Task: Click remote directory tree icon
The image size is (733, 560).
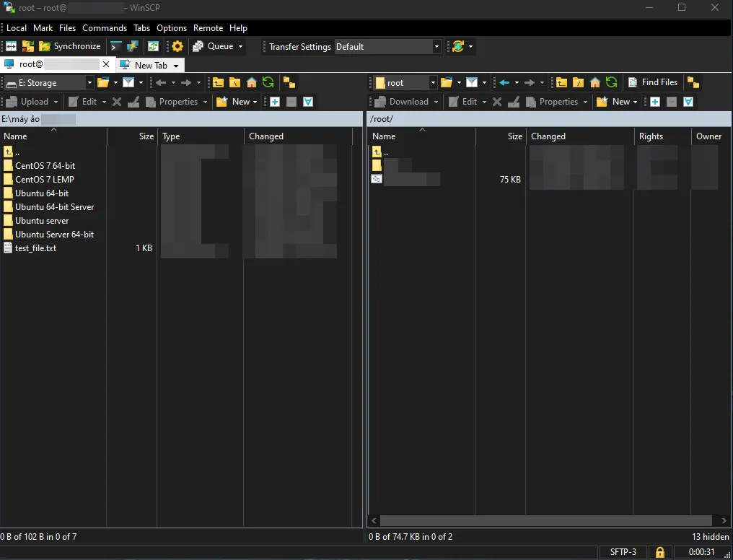Action: (x=693, y=83)
